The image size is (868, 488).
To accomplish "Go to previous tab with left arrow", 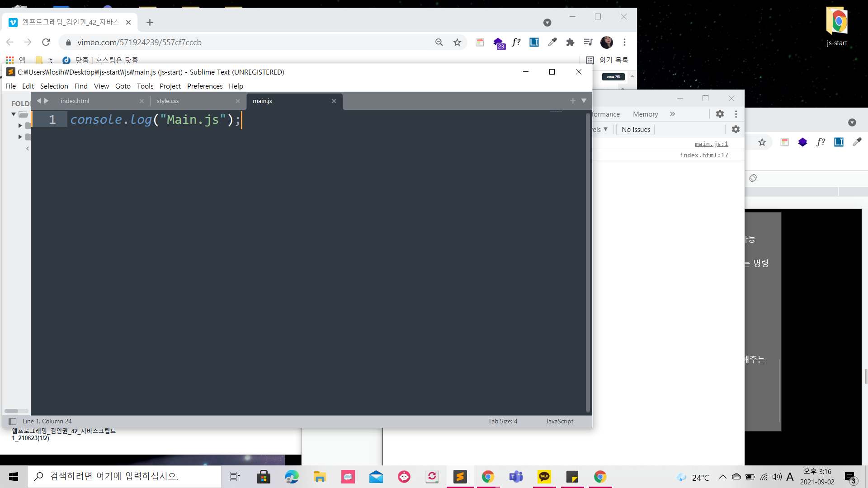I will coord(39,101).
